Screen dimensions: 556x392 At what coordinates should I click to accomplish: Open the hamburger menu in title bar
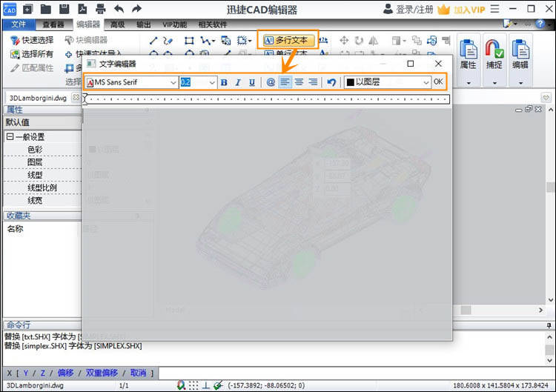click(495, 9)
